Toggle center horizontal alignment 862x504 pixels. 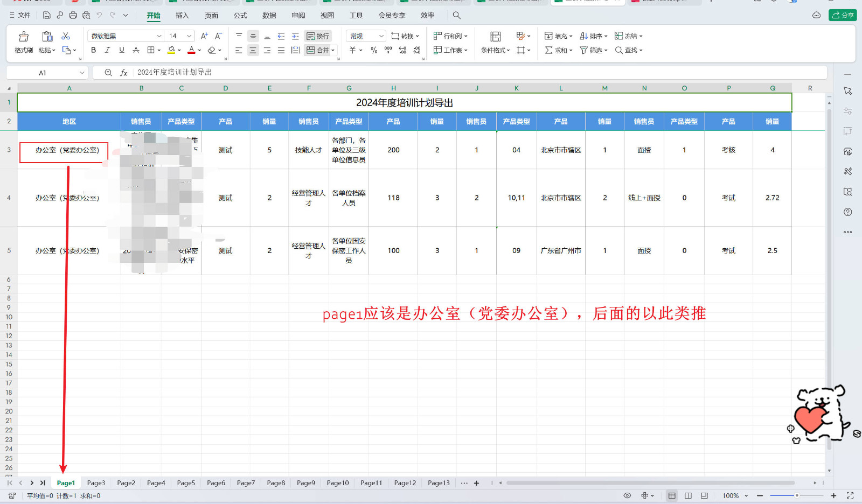(253, 50)
